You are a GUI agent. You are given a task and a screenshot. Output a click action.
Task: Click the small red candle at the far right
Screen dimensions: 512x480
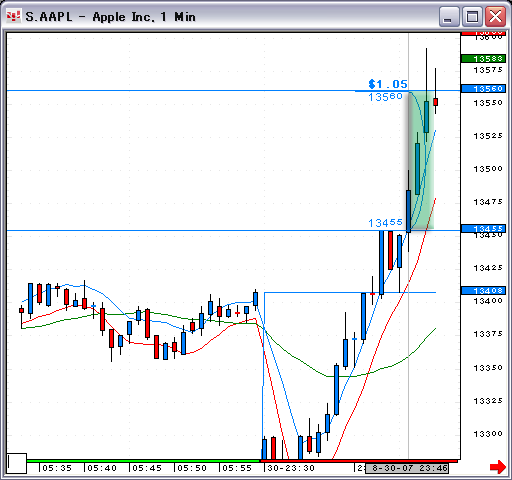click(435, 102)
